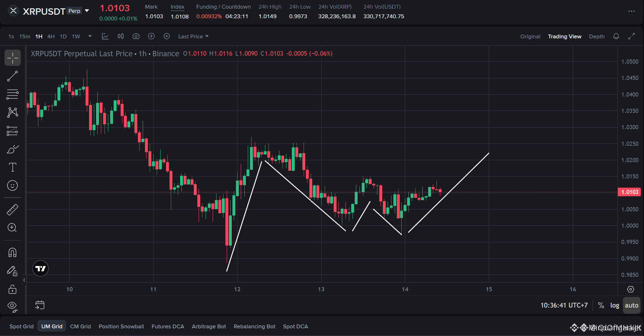Image resolution: width=644 pixels, height=336 pixels.
Task: Click the Funding / Countdown label
Action: (x=224, y=7)
